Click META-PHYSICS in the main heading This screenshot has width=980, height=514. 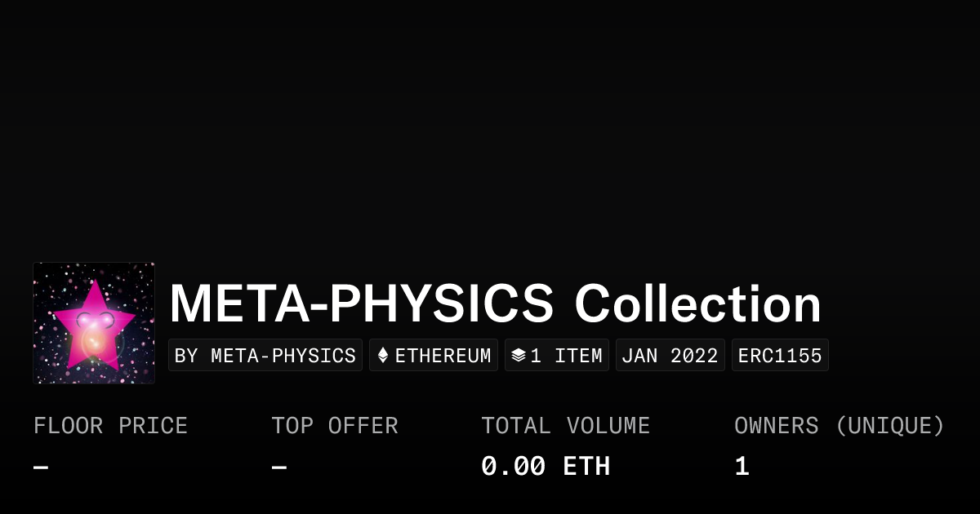click(362, 304)
